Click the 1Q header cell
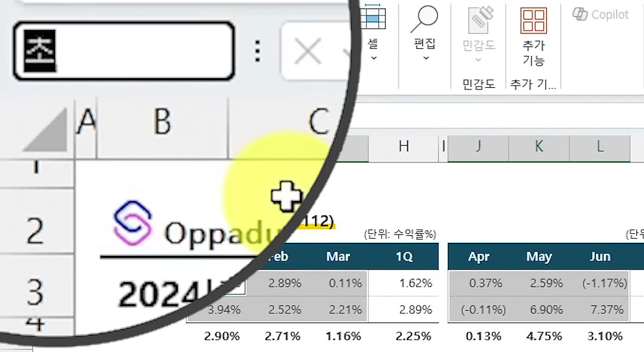The width and height of the screenshot is (644, 352). tap(404, 257)
